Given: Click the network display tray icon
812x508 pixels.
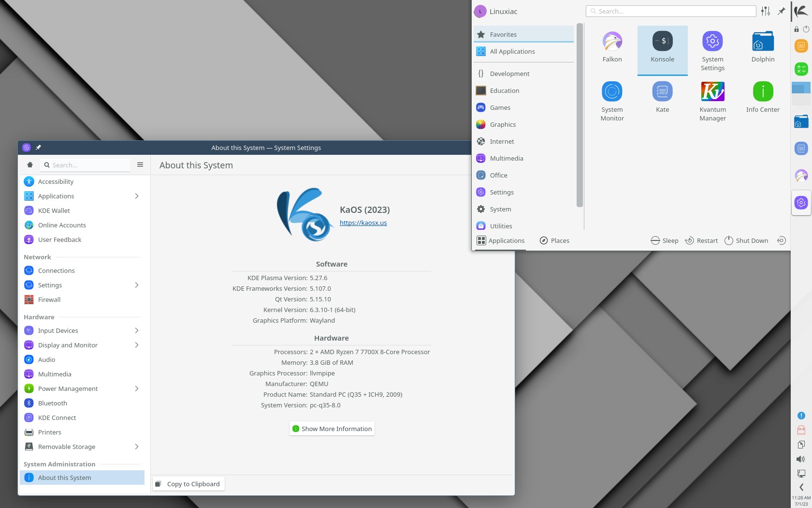Looking at the screenshot, I should tap(801, 473).
